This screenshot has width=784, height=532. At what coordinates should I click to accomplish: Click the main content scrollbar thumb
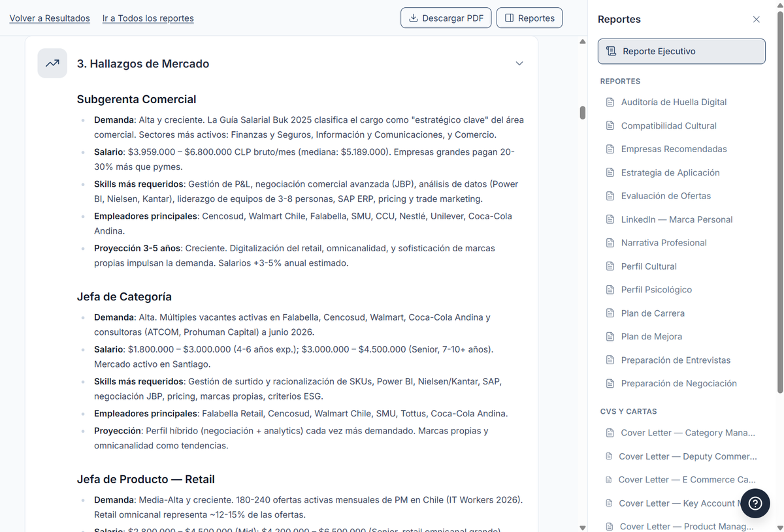(x=583, y=112)
